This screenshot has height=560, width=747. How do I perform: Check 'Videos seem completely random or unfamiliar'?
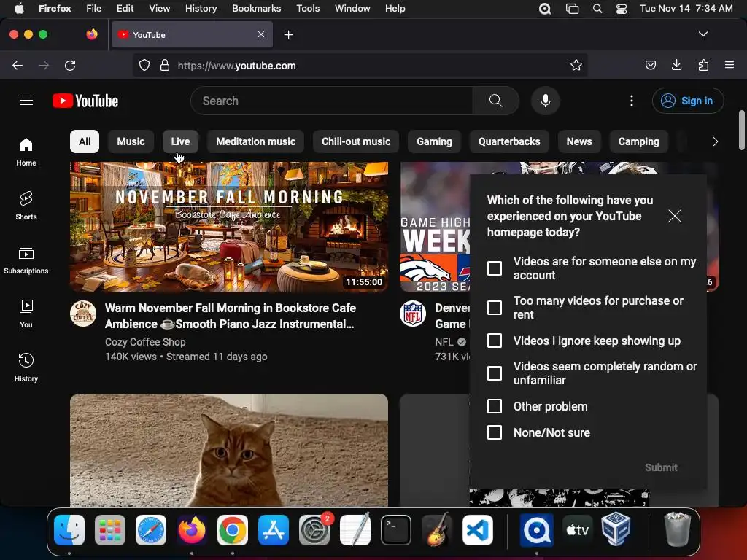pyautogui.click(x=495, y=373)
